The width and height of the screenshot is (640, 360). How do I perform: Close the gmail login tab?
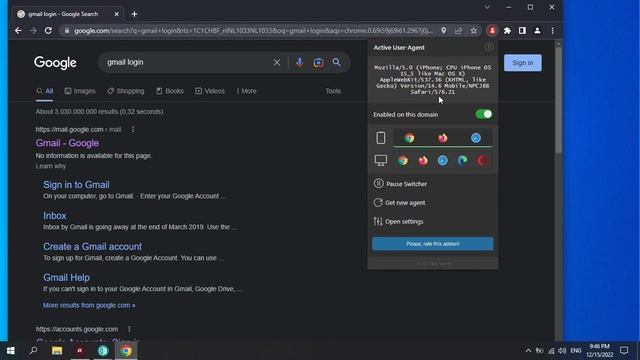click(116, 14)
